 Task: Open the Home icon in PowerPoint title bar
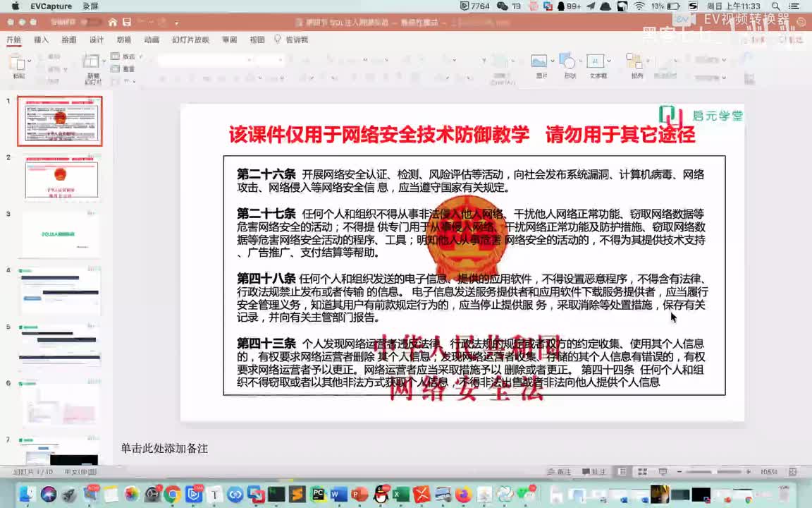[112, 23]
